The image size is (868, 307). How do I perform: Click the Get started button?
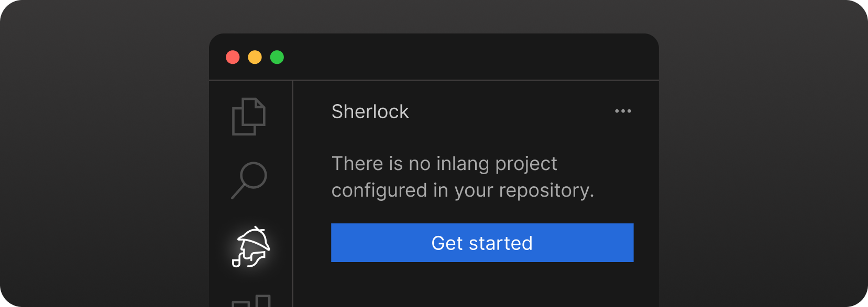[482, 243]
